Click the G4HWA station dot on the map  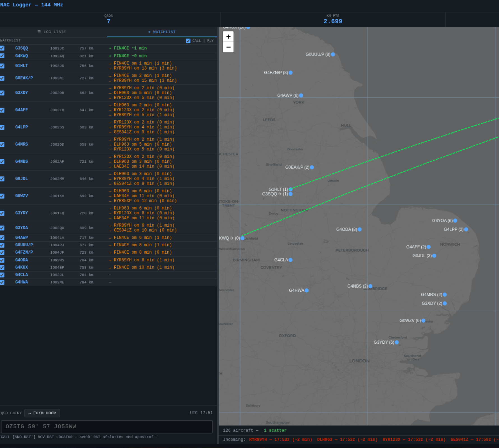click(x=306, y=290)
